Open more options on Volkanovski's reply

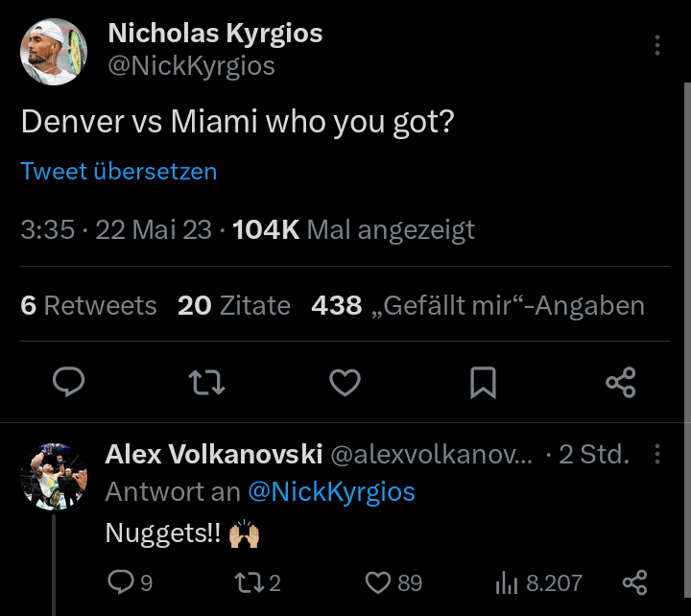point(657,454)
